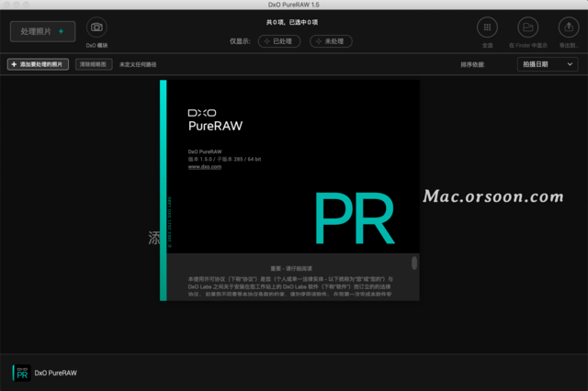Open the 拍摄日期 sort dropdown
Screen dimensions: 588x391
click(x=548, y=64)
